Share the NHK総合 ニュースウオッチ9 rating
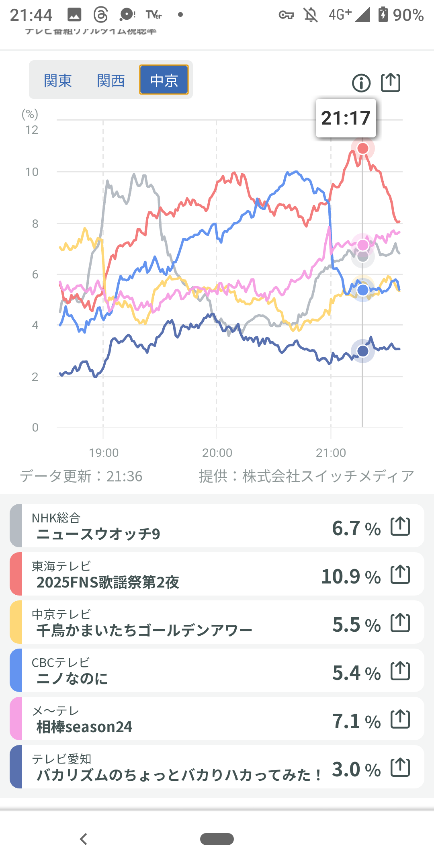 [x=400, y=526]
